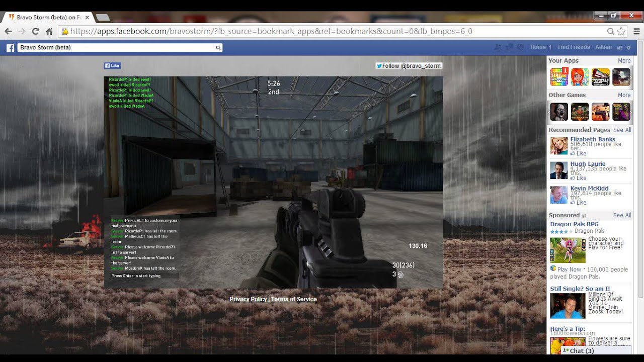
Task: Open Find Friends
Action: tap(574, 47)
